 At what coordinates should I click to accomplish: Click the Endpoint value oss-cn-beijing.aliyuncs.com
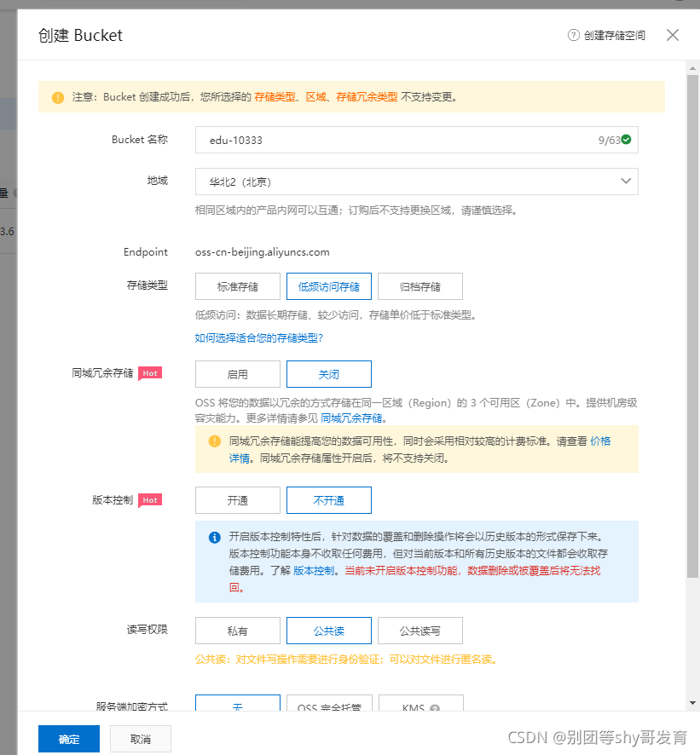point(263,252)
